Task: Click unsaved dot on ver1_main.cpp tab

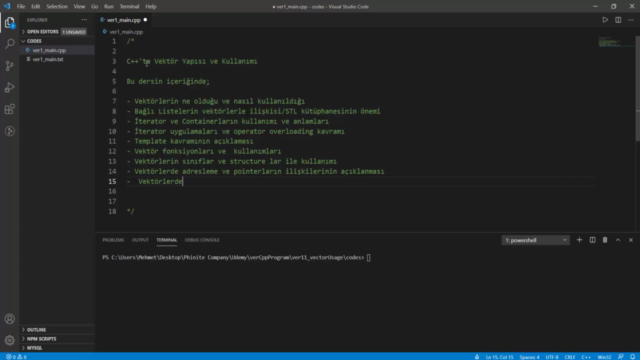Action: coord(145,20)
